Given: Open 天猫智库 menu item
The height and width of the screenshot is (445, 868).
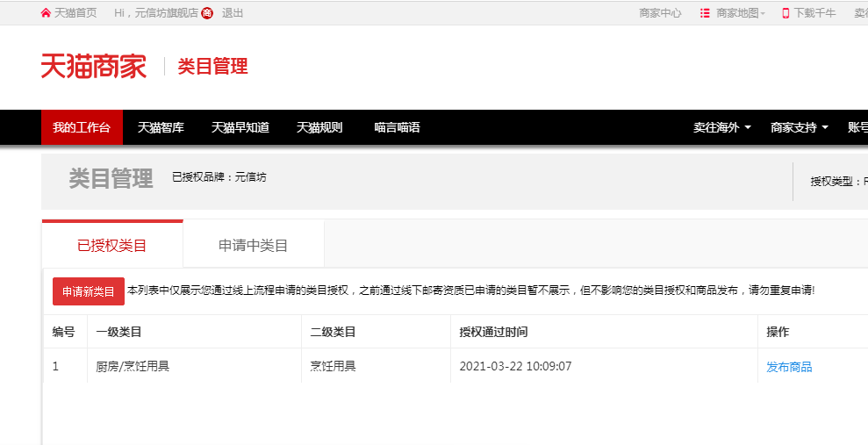Looking at the screenshot, I should [x=161, y=127].
